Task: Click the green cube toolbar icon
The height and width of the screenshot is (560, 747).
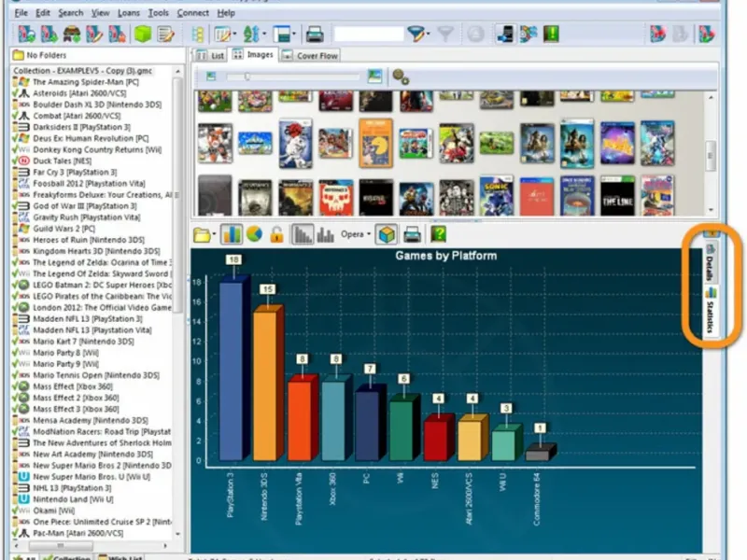Action: [x=143, y=34]
